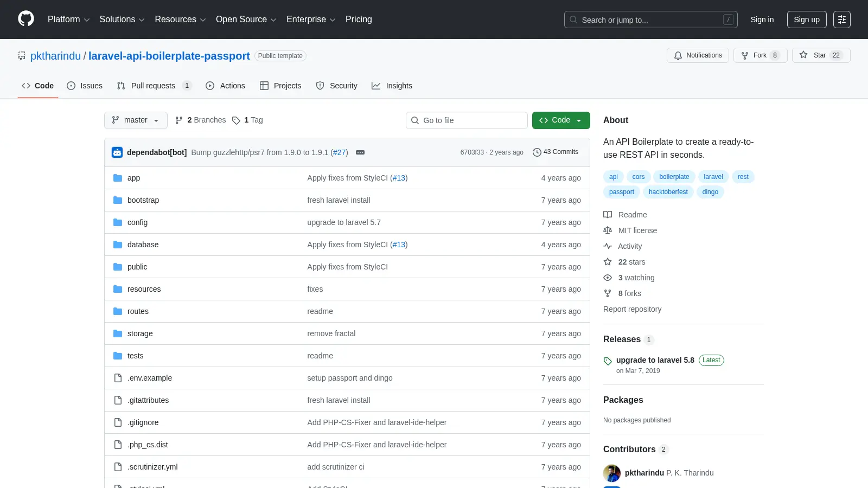Open the Security tab

[x=337, y=86]
